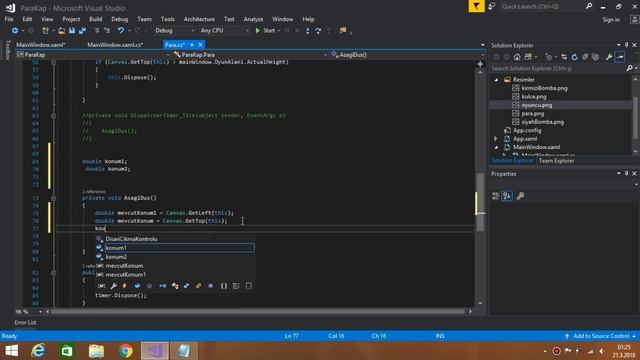Click the Collapse All icon in Solution Explorer
640x360 pixels.
pyautogui.click(x=585, y=57)
